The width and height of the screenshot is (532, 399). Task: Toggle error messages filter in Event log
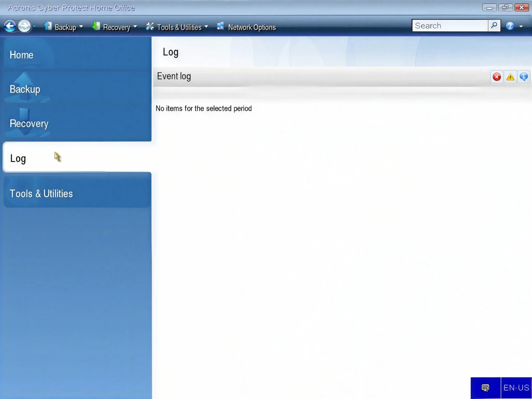(x=497, y=77)
